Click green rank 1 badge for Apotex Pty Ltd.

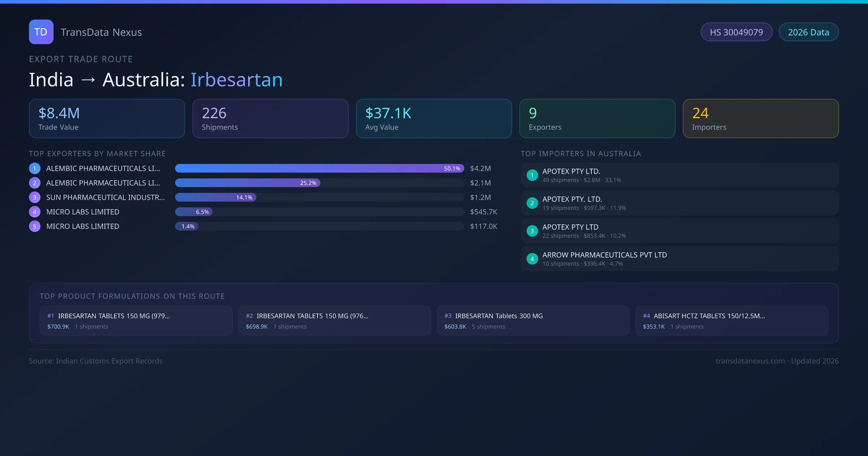(532, 175)
